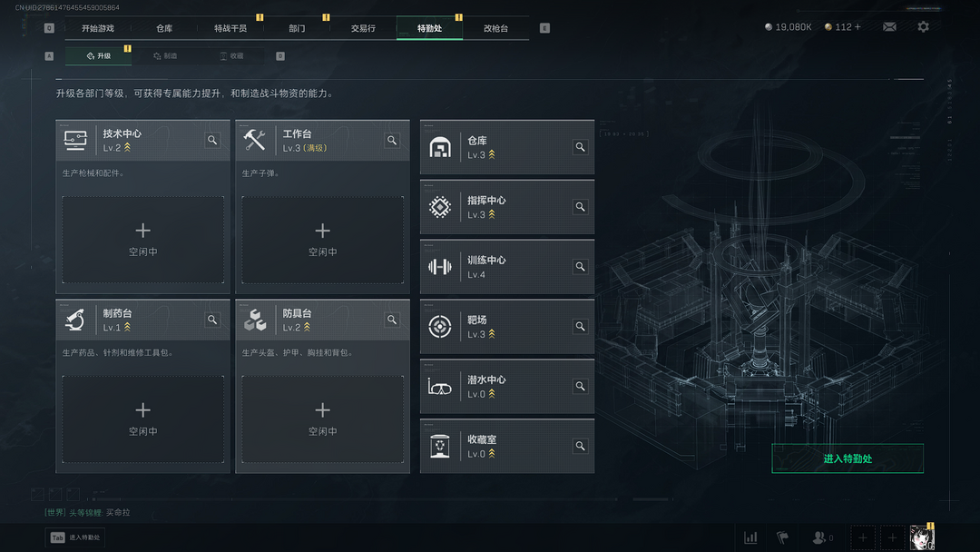The height and width of the screenshot is (552, 980).
Task: Click the 进入特勤处 green button
Action: tap(848, 458)
